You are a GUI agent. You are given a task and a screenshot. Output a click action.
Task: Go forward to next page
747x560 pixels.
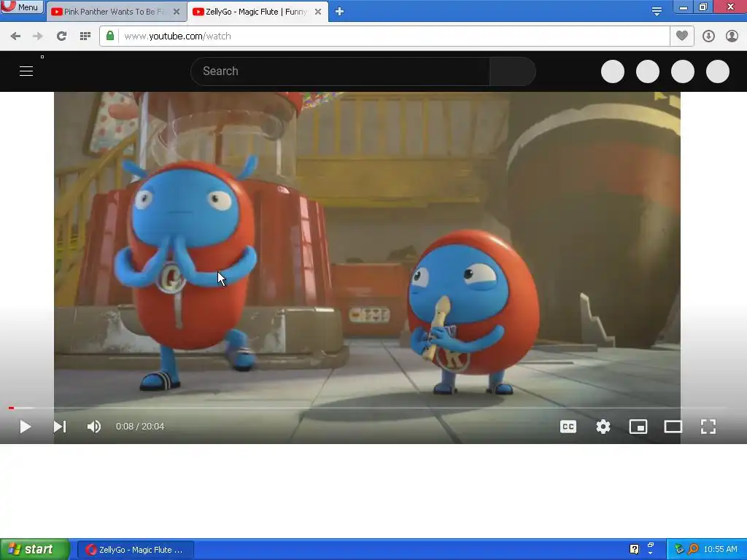pos(38,36)
